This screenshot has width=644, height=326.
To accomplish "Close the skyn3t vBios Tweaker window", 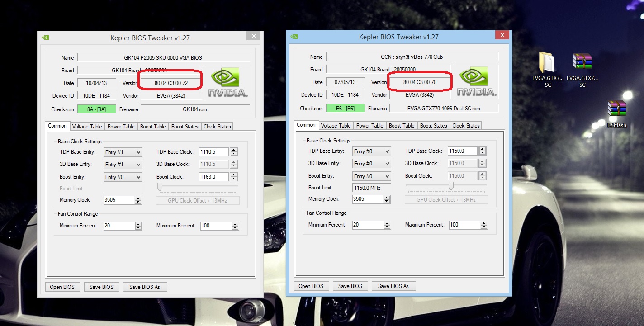I will (502, 35).
